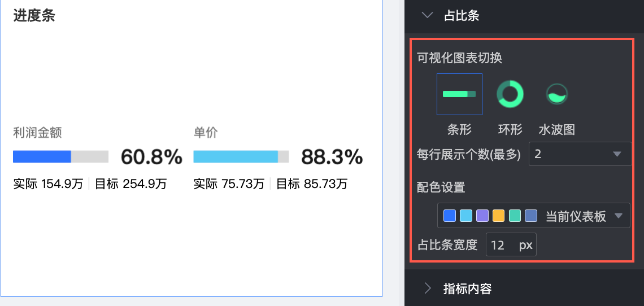Click the 利润金额 blue progress bar
The height and width of the screenshot is (306, 644).
(61, 156)
